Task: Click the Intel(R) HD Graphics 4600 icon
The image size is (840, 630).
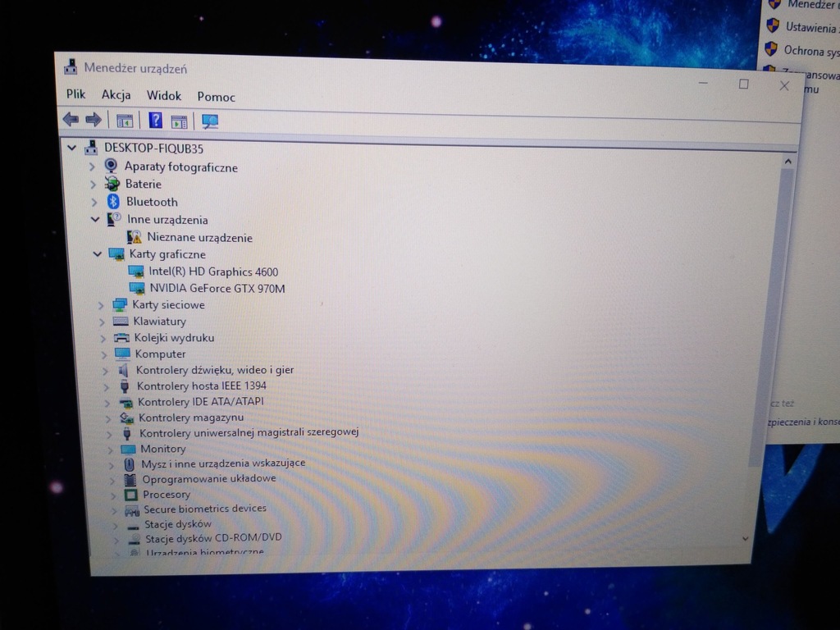Action: 136,272
